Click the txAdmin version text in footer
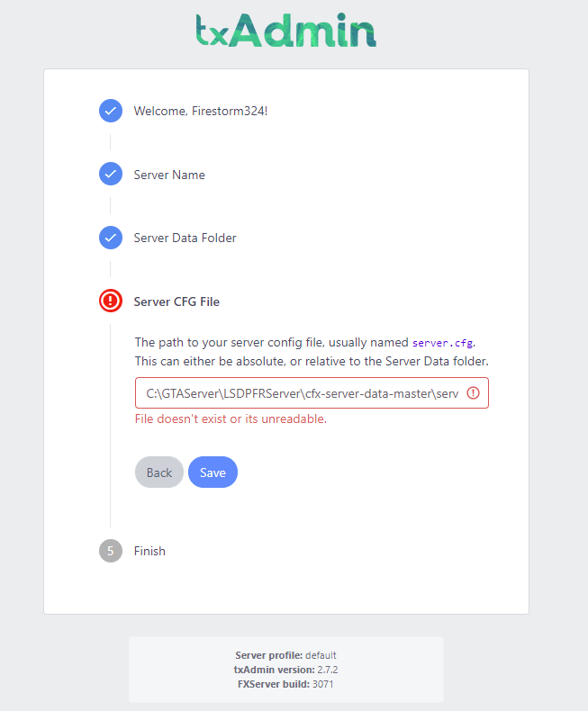The width and height of the screenshot is (588, 711). pos(285,670)
